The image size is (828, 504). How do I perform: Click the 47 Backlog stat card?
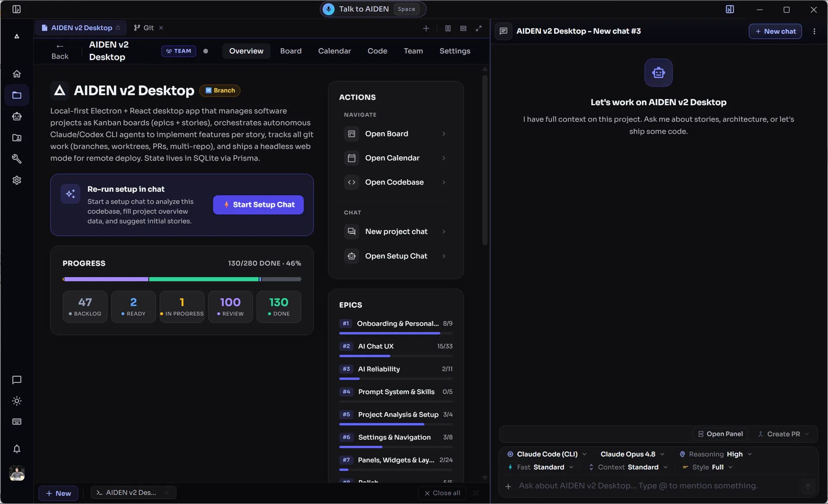(85, 307)
